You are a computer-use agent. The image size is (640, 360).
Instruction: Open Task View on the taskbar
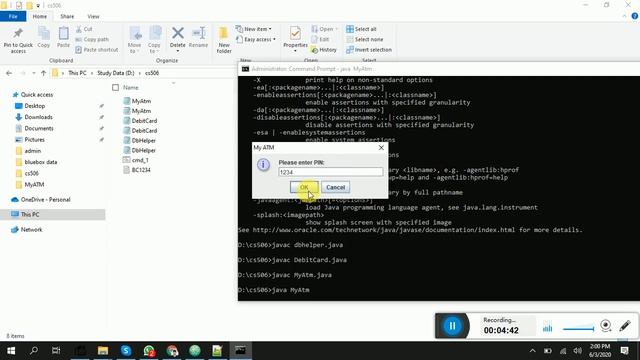pyautogui.click(x=56, y=351)
